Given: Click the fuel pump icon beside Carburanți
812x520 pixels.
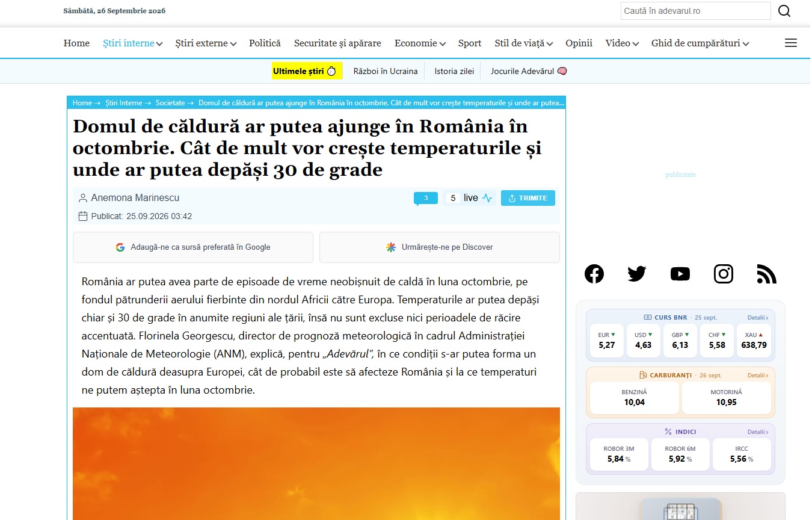Looking at the screenshot, I should pos(643,375).
